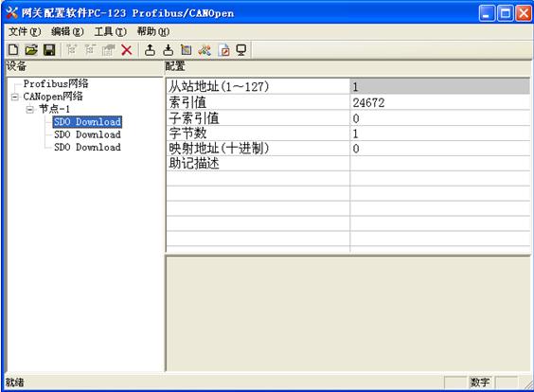Click the 从站地址 value field
Screen dimensions: 534x392
(439, 86)
